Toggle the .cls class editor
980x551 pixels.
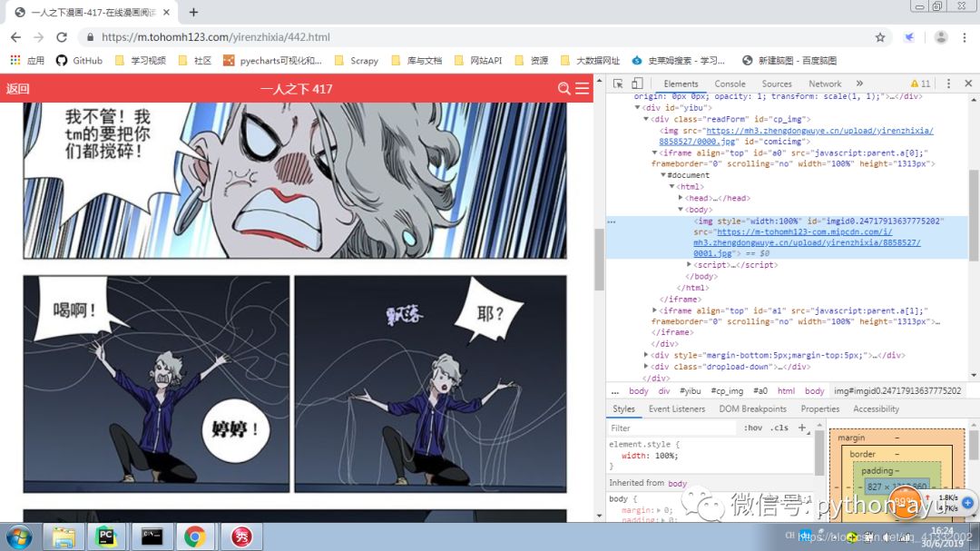click(779, 428)
